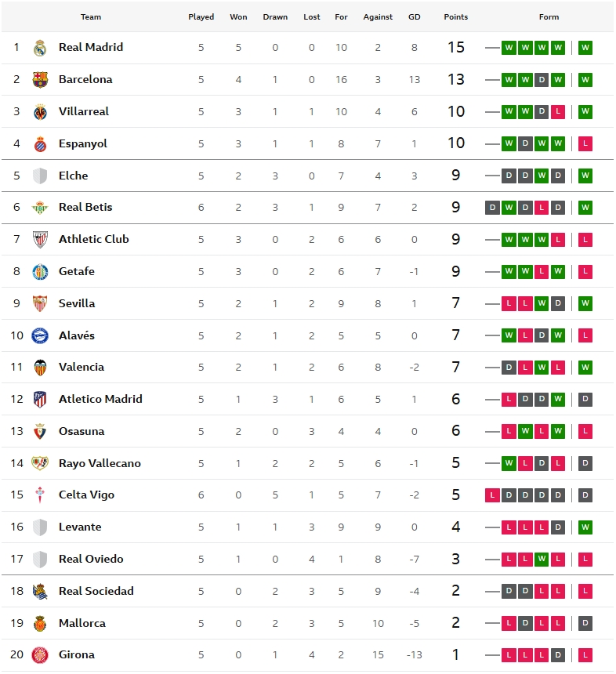Click Real Madrid's latest green W form badge
The height and width of the screenshot is (674, 616).
pos(585,48)
